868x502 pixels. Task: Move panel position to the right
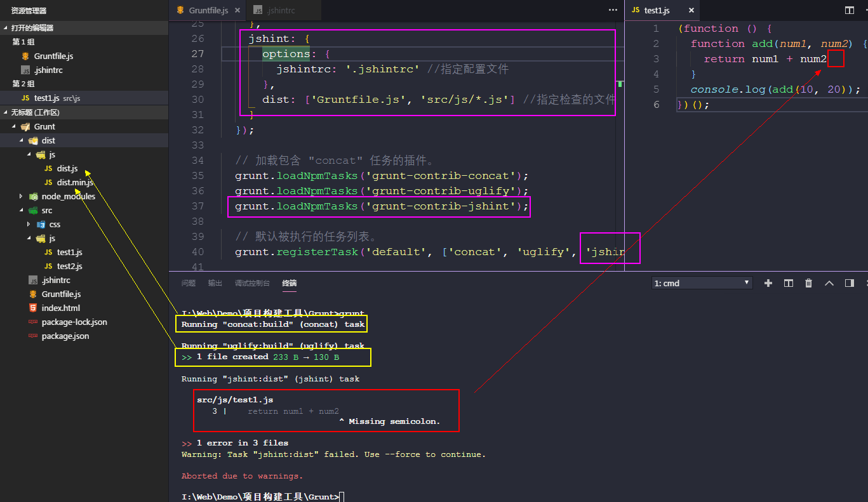[x=849, y=283]
